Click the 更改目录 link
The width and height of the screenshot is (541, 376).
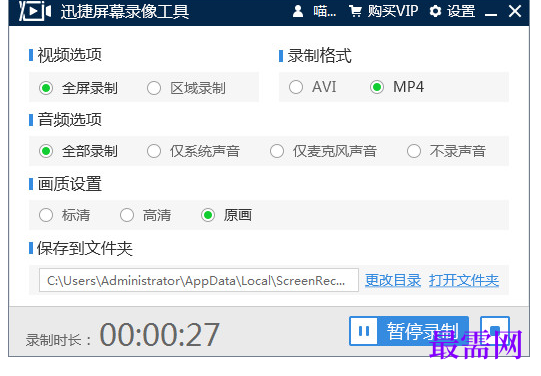(x=393, y=280)
